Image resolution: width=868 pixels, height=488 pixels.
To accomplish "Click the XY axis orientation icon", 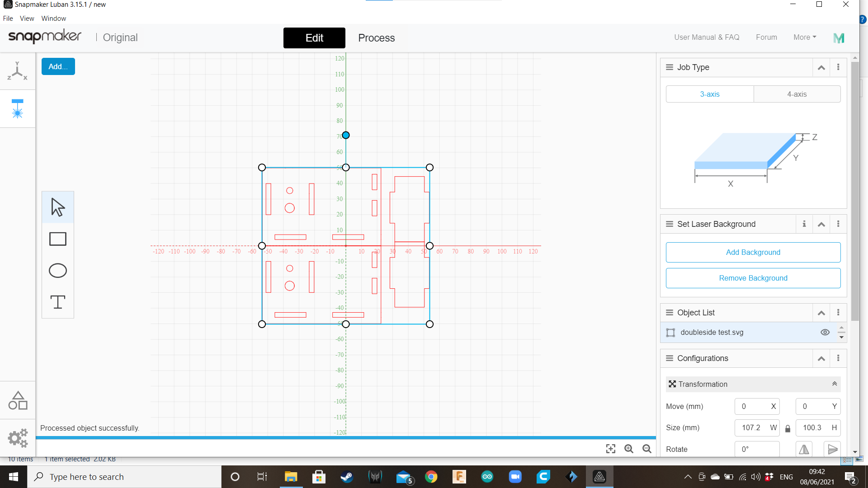I will click(x=17, y=71).
